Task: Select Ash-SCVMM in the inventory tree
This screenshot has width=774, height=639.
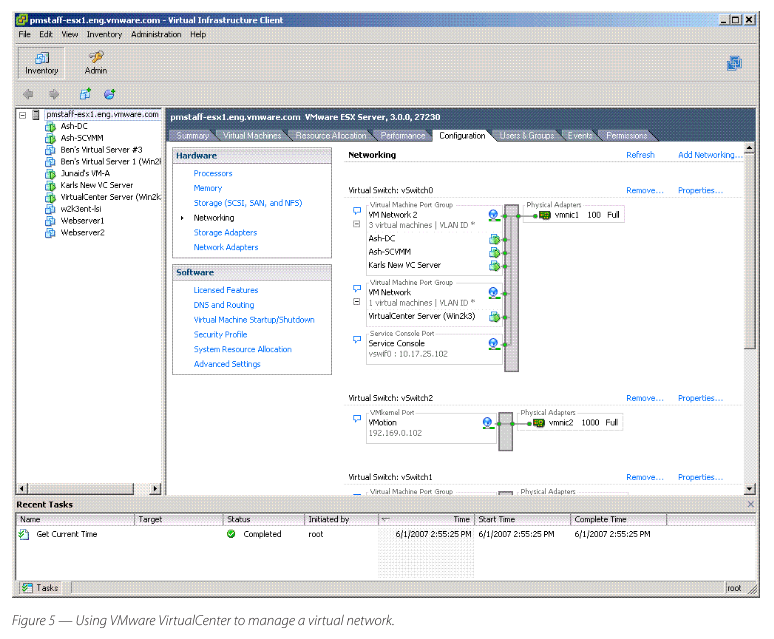Action: (x=82, y=138)
